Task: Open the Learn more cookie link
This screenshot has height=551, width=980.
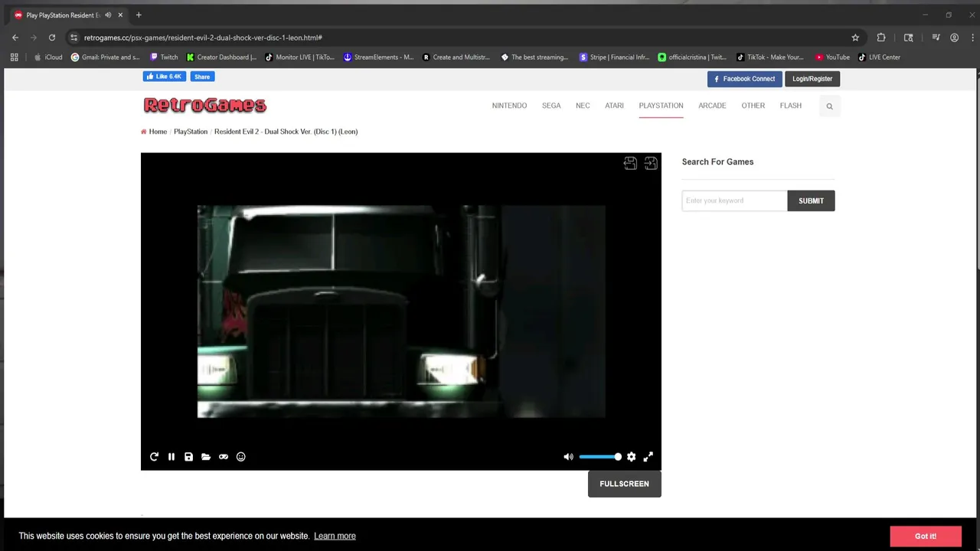Action: [x=335, y=536]
